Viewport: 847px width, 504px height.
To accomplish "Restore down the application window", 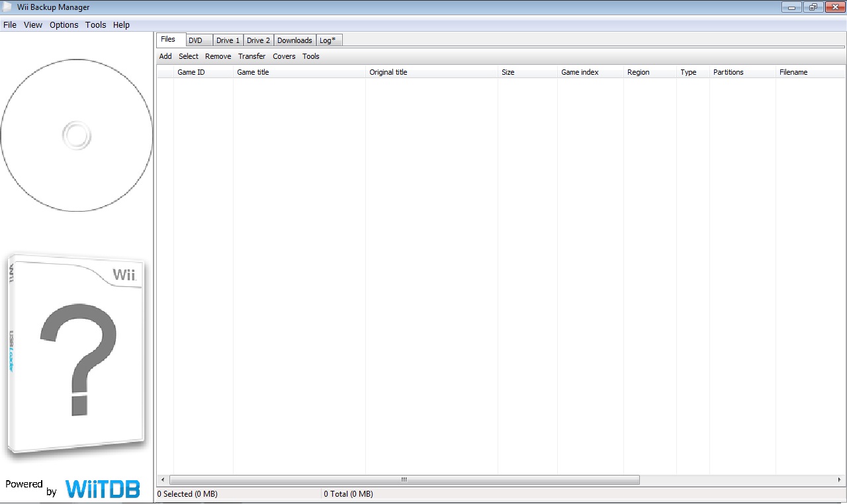I will (813, 7).
